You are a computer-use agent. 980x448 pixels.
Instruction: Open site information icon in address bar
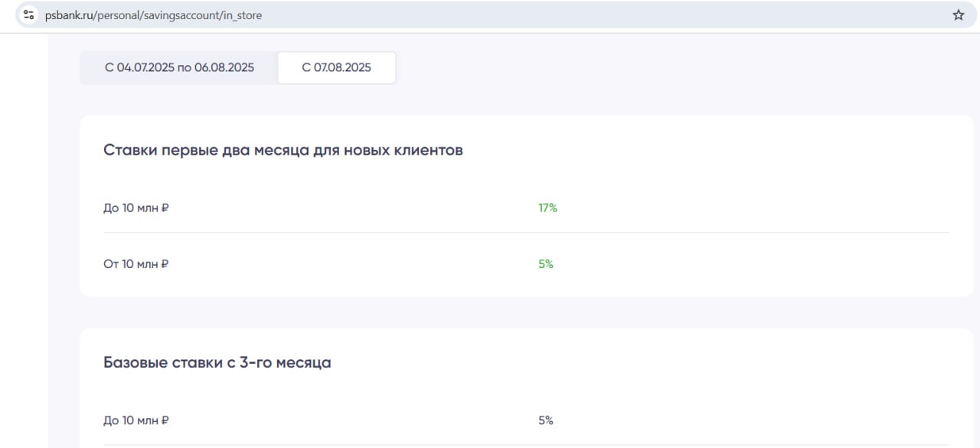(29, 15)
